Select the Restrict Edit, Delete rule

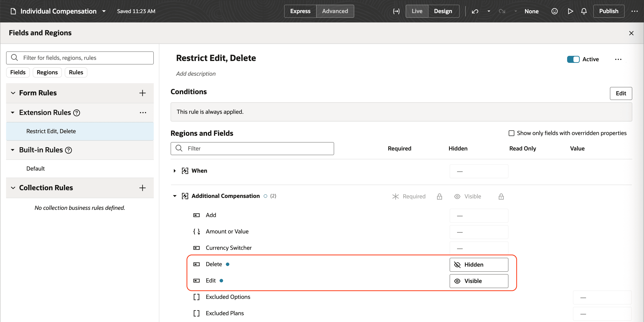click(x=51, y=131)
